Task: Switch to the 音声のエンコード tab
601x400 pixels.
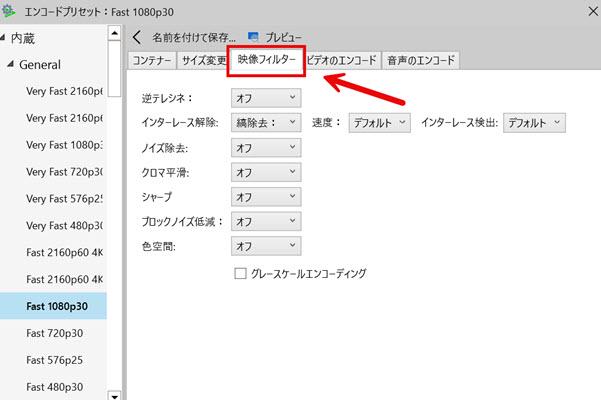Action: [420, 61]
